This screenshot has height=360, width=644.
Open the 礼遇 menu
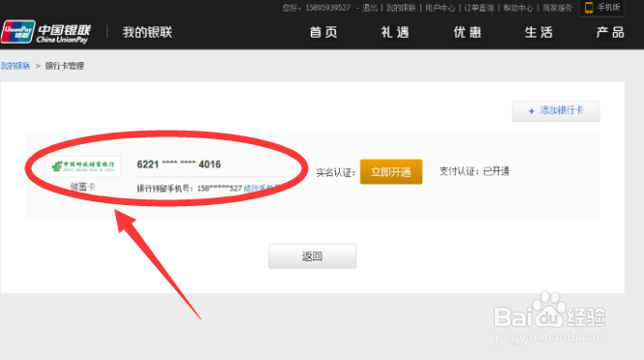(x=395, y=32)
